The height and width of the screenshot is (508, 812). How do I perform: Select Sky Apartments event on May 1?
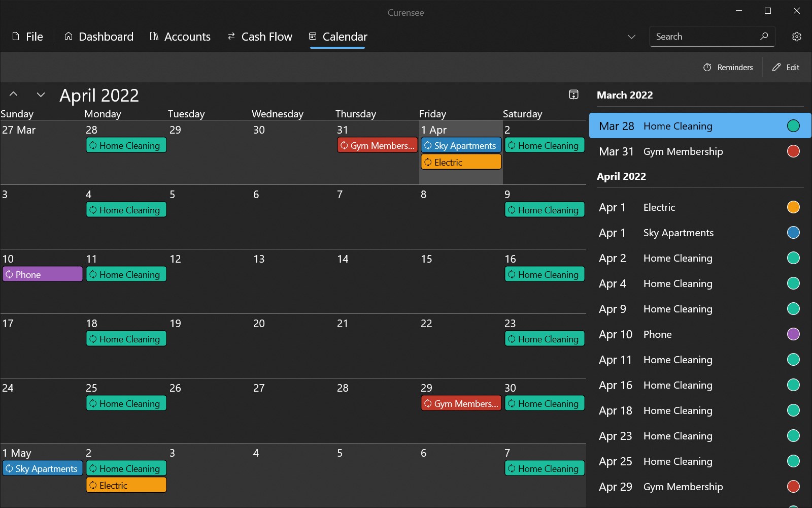tap(43, 468)
